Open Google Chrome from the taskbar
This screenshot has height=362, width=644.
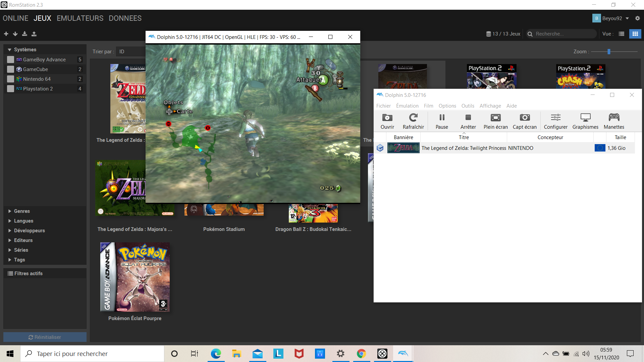point(361,354)
